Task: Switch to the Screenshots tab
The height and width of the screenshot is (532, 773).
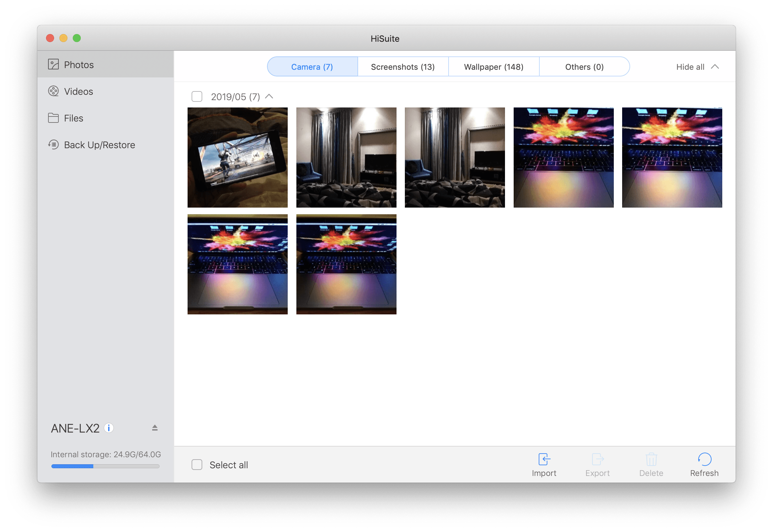Action: coord(402,66)
